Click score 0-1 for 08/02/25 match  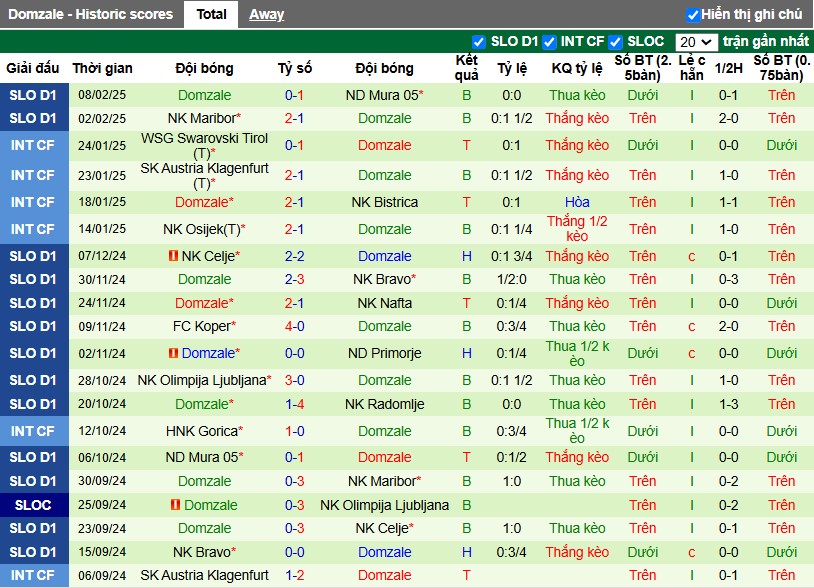[x=294, y=95]
